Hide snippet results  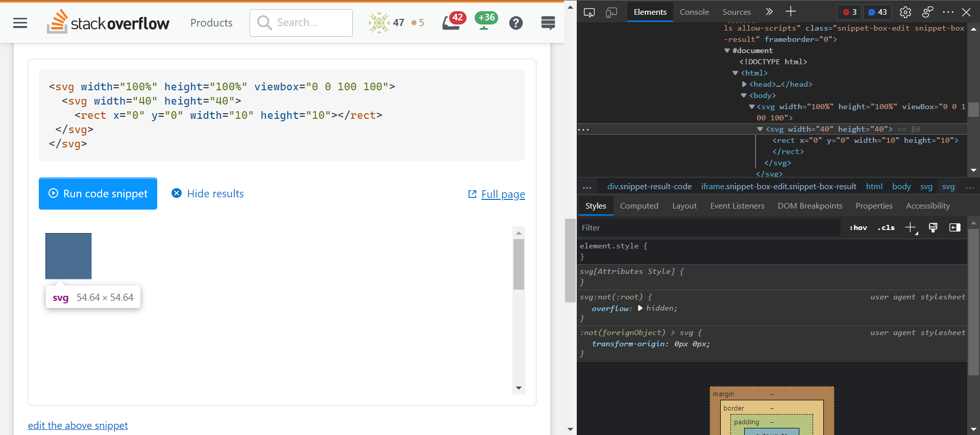pos(208,194)
